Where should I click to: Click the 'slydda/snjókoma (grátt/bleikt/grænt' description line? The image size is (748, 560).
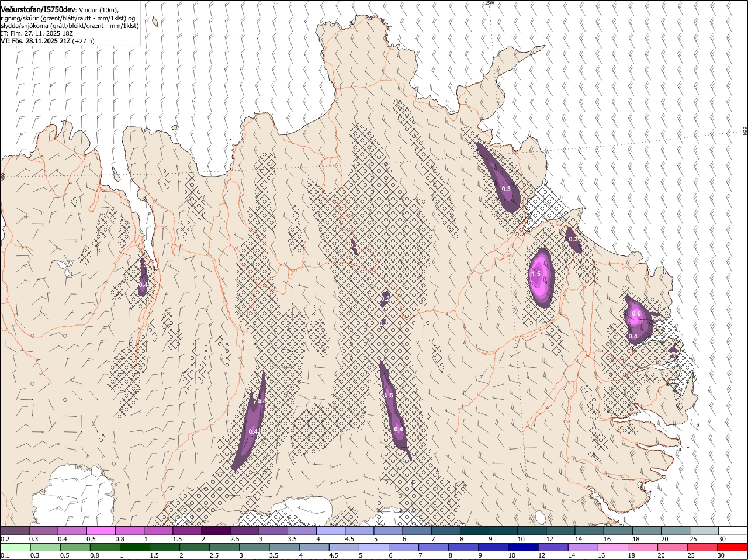coord(70,26)
